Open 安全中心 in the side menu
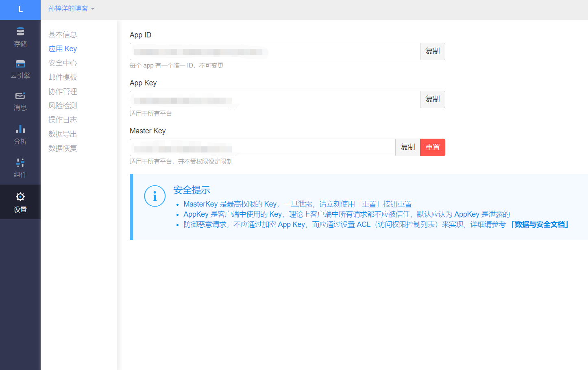The height and width of the screenshot is (370, 588). [63, 63]
